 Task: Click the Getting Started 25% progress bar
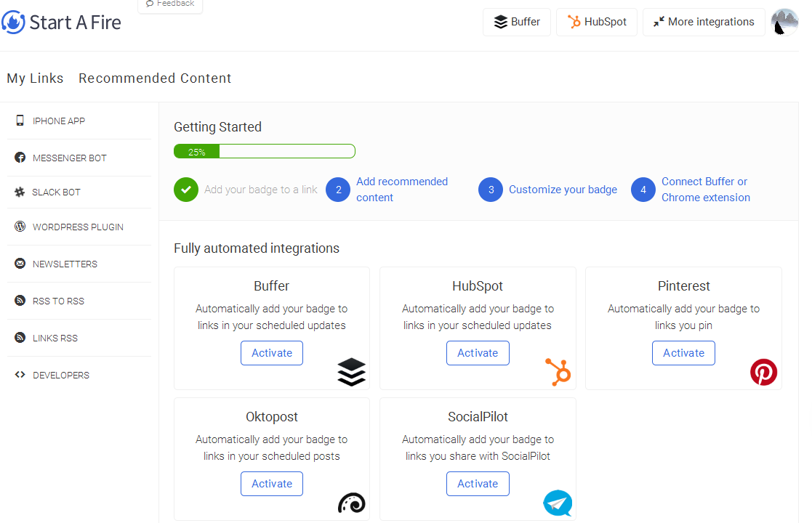point(264,152)
